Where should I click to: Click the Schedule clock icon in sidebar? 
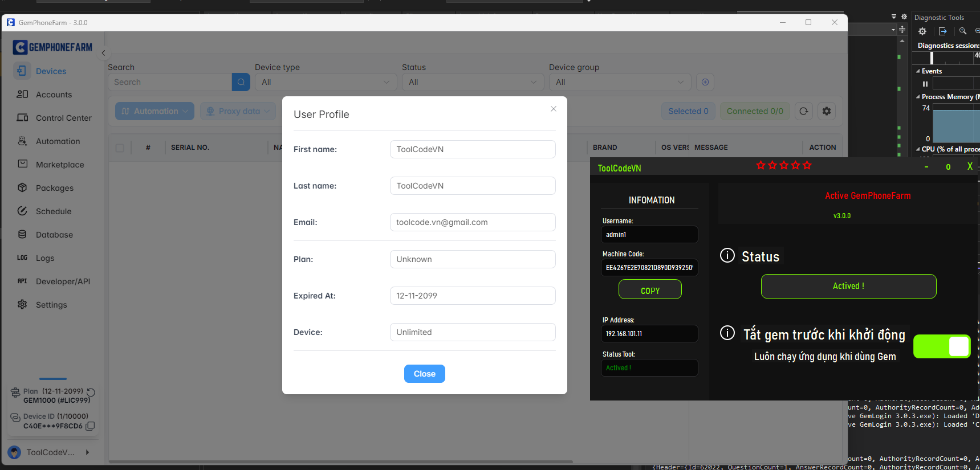click(x=22, y=211)
